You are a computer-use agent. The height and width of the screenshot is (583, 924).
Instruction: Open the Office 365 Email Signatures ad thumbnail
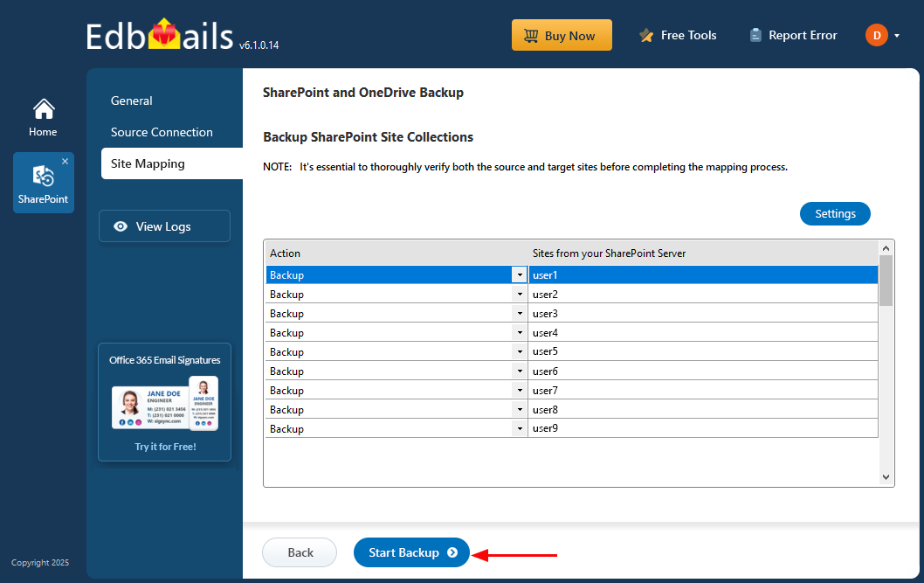(x=165, y=403)
